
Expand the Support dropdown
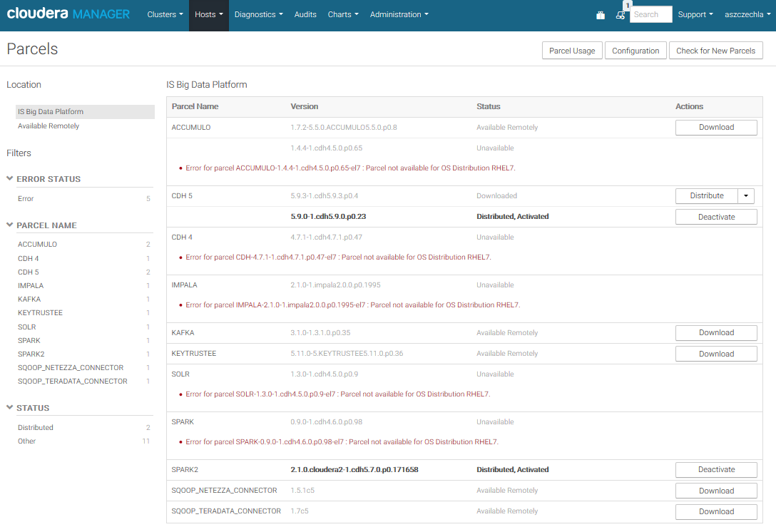click(695, 14)
